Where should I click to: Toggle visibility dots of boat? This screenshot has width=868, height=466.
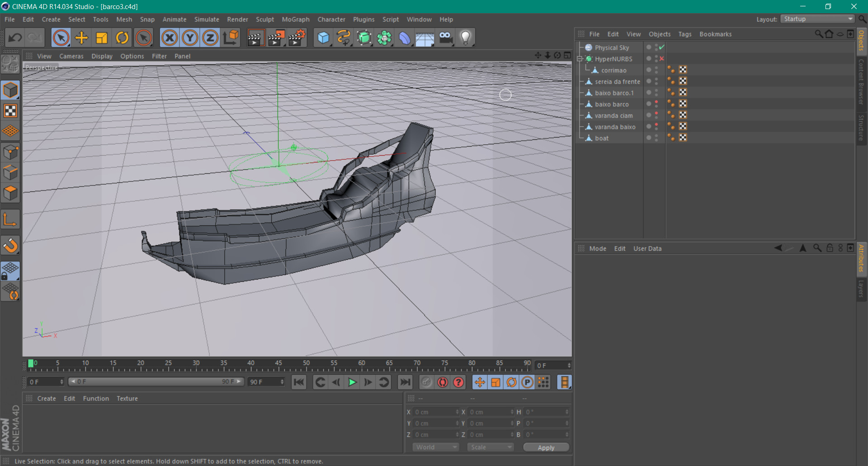coord(656,138)
